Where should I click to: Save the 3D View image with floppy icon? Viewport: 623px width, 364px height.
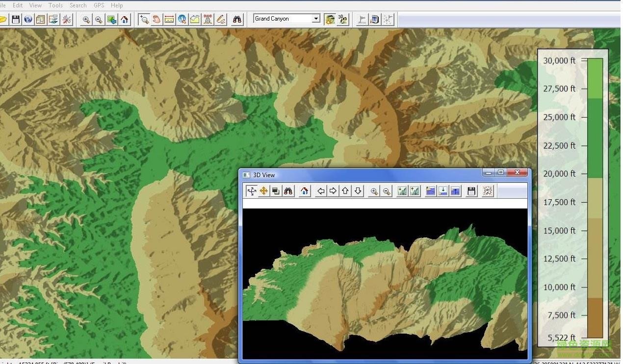click(470, 191)
